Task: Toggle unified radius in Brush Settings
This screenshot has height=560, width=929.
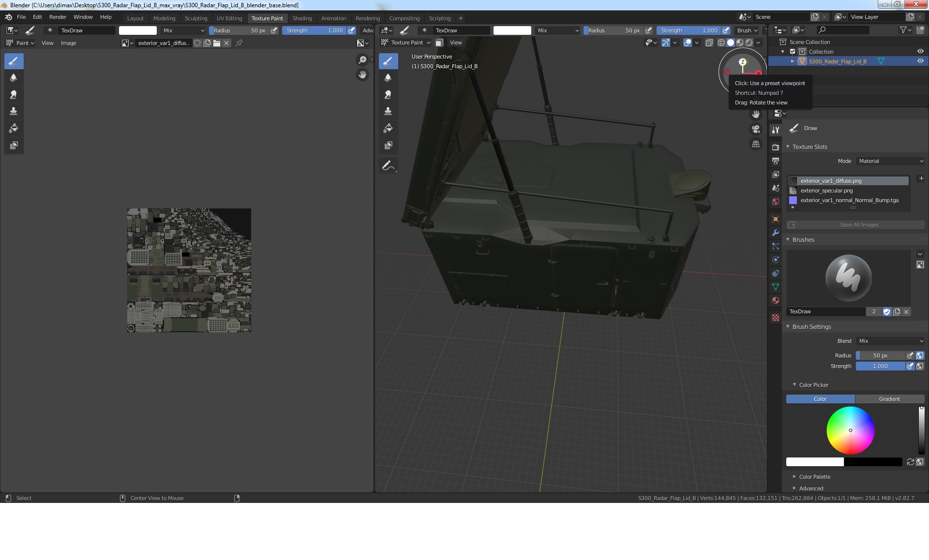Action: 920,355
